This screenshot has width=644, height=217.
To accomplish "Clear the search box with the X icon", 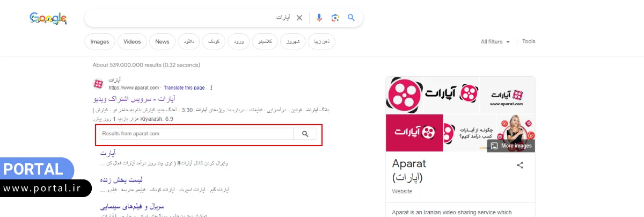I will point(299,18).
